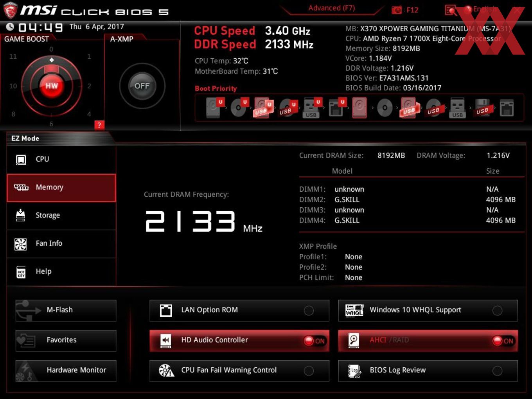
Task: Click the WHQL logo icon
Action: [x=354, y=311]
